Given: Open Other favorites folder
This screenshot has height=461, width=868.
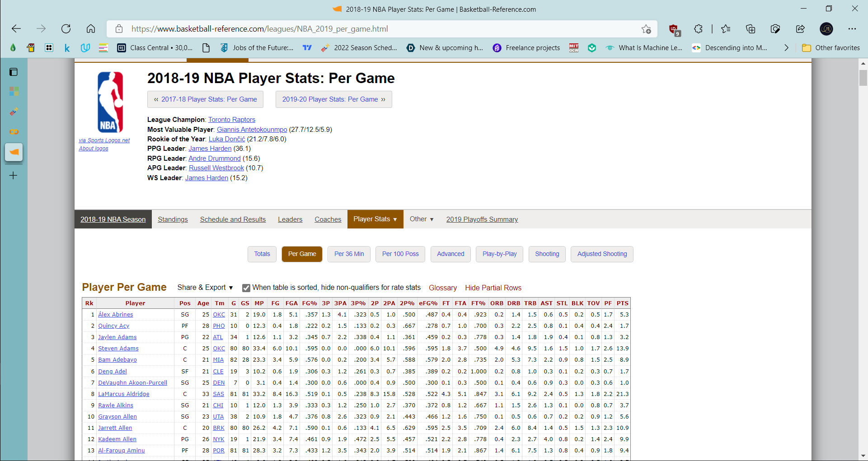Looking at the screenshot, I should coord(831,48).
